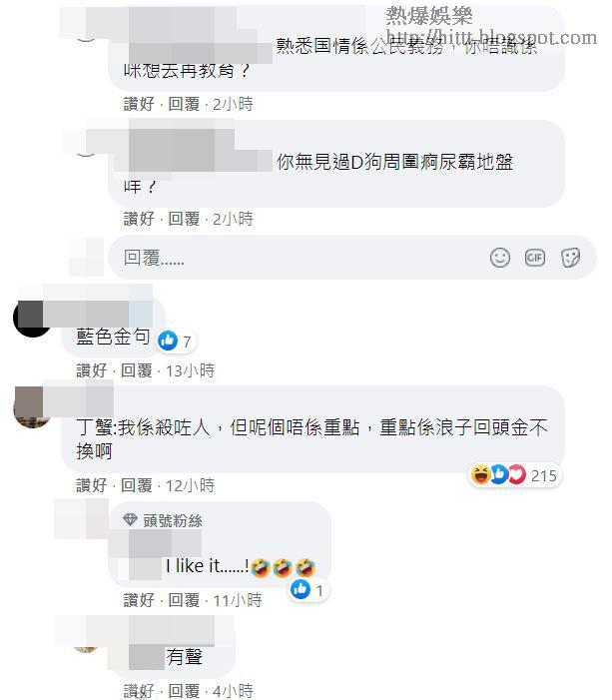Open the emoji picker in reply box
This screenshot has height=700, width=612.
(x=499, y=258)
